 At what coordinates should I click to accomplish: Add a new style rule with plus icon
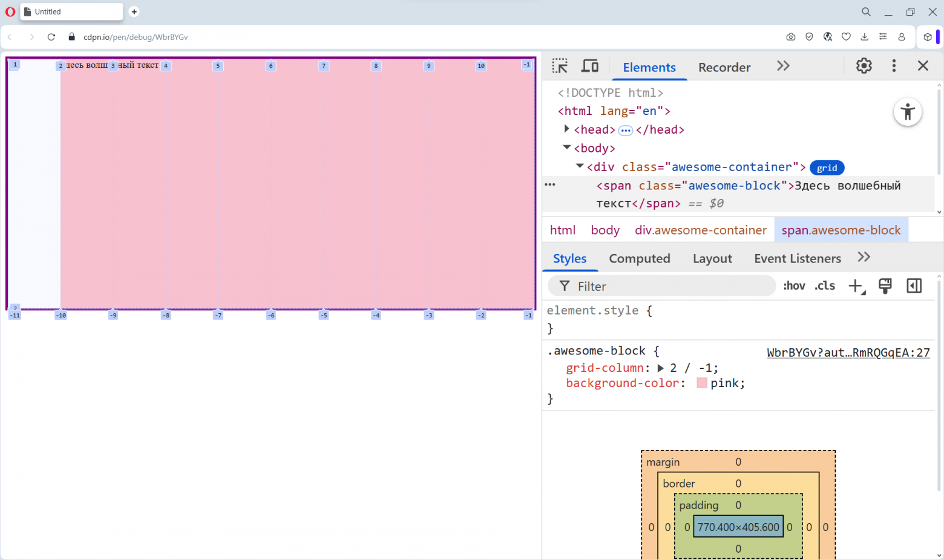pos(855,285)
